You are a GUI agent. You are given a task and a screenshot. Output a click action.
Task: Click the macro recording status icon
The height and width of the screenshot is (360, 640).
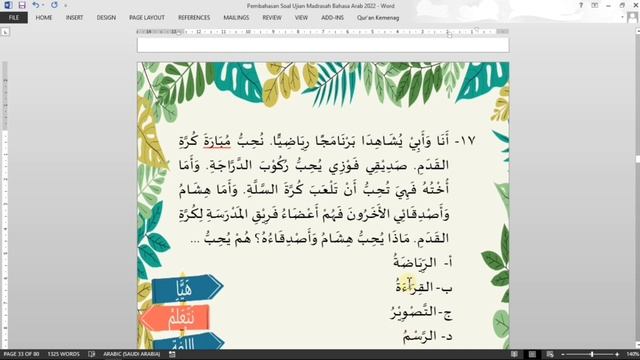pos(172,354)
